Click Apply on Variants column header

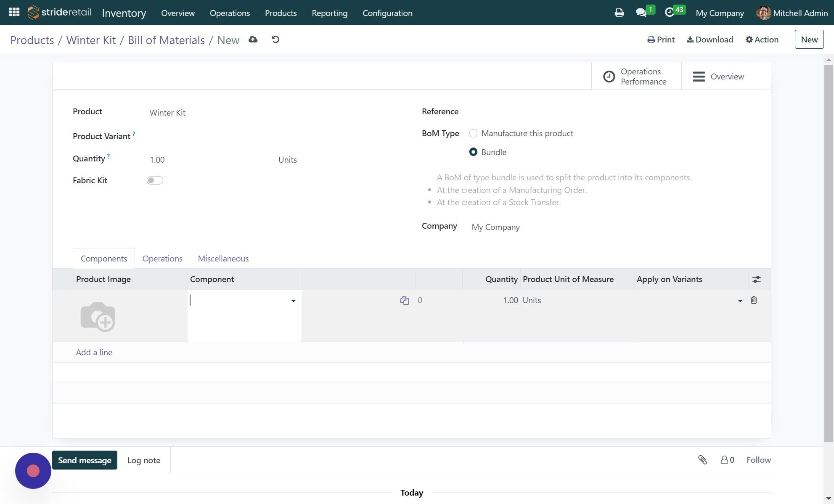[691, 279]
